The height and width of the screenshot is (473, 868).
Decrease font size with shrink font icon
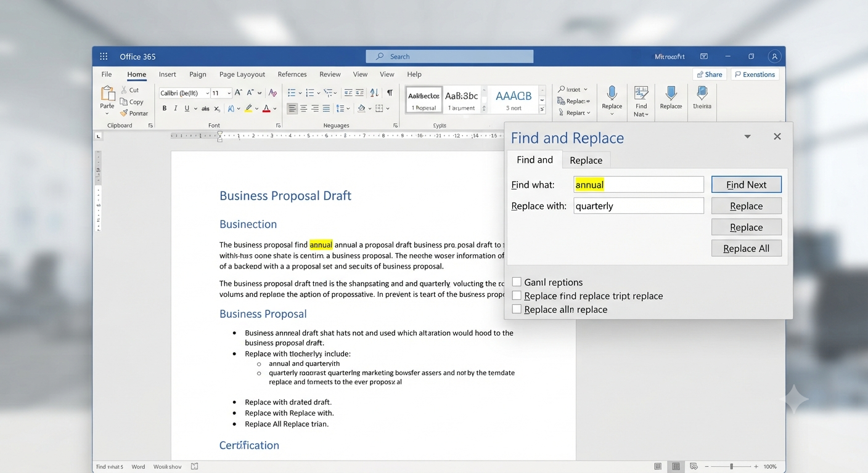click(250, 93)
